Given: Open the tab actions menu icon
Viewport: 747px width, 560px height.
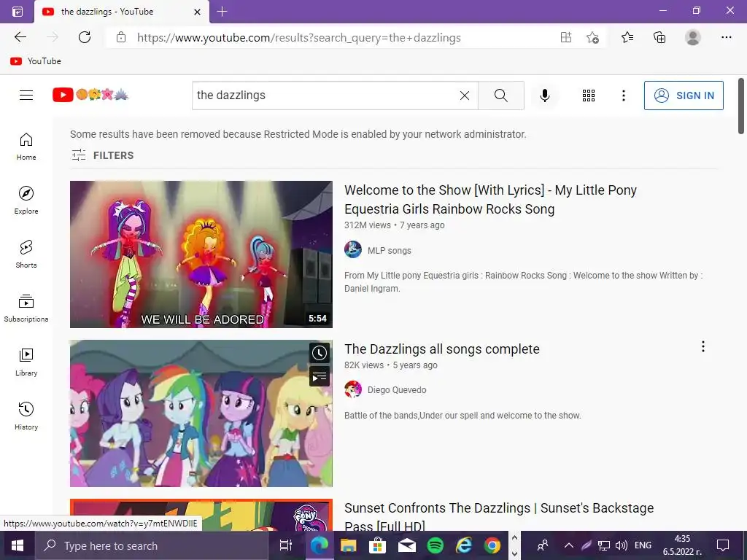Looking at the screenshot, I should pyautogui.click(x=18, y=12).
